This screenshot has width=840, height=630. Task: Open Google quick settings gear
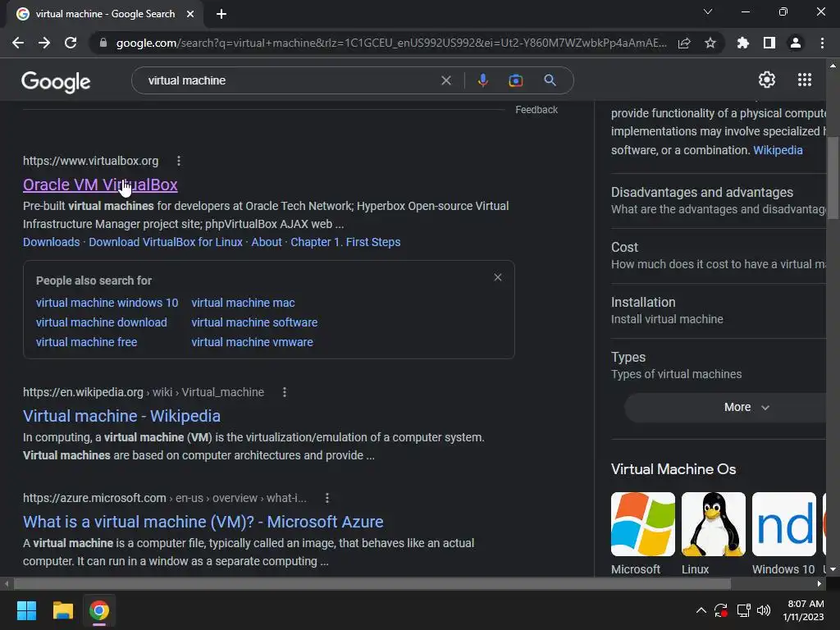pos(767,80)
